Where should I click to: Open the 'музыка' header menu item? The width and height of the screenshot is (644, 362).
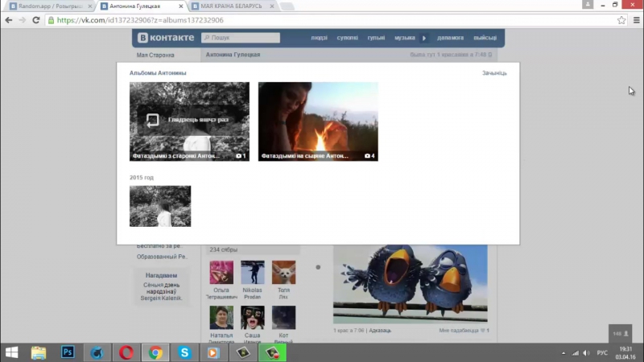point(404,38)
